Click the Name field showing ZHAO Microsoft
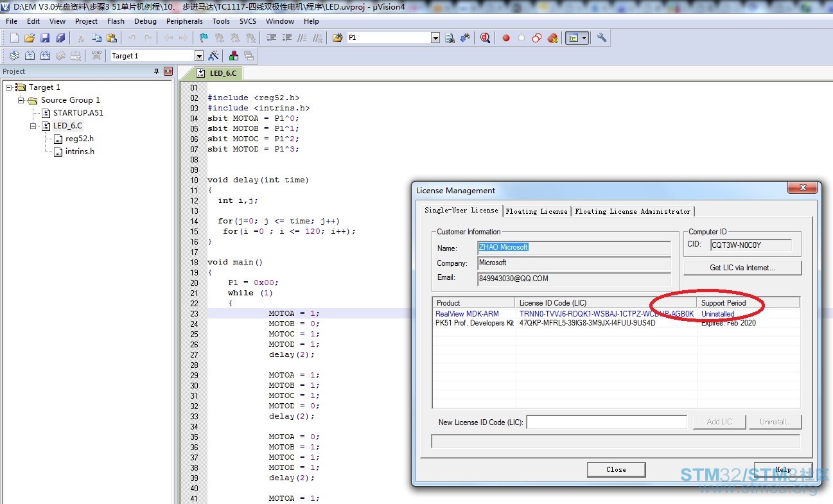 point(574,247)
